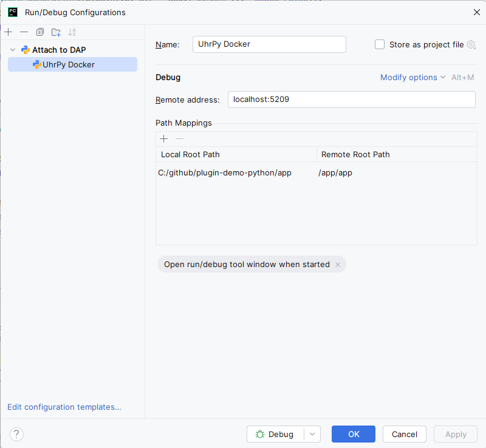Click the Apply button
The height and width of the screenshot is (448, 486).
point(455,434)
